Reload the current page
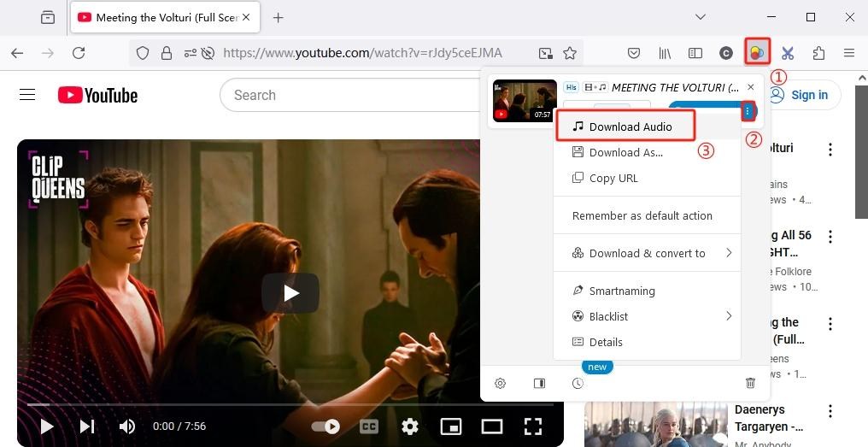This screenshot has width=868, height=447. (79, 53)
